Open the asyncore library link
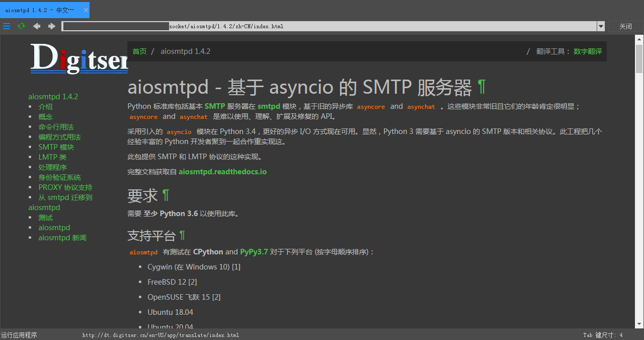Viewport: 644px width, 340px height. (371, 107)
